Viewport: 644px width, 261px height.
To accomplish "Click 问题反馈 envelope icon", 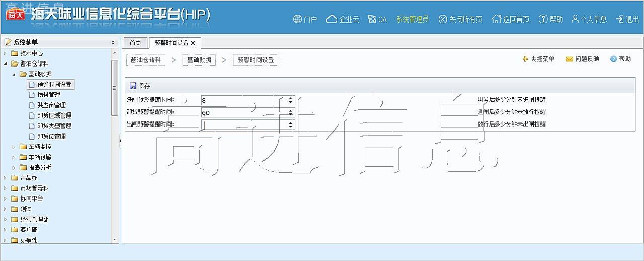I will click(x=570, y=59).
